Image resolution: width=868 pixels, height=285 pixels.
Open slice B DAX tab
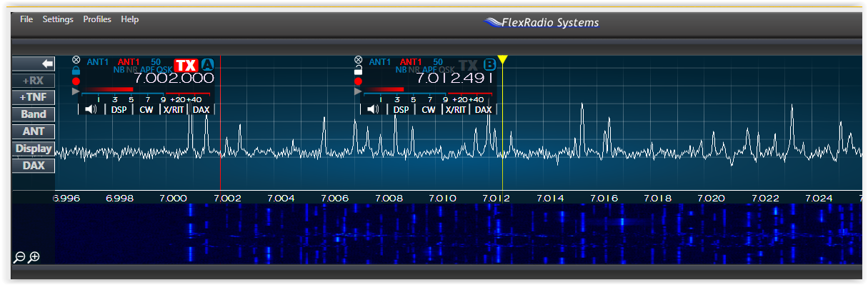(x=484, y=109)
